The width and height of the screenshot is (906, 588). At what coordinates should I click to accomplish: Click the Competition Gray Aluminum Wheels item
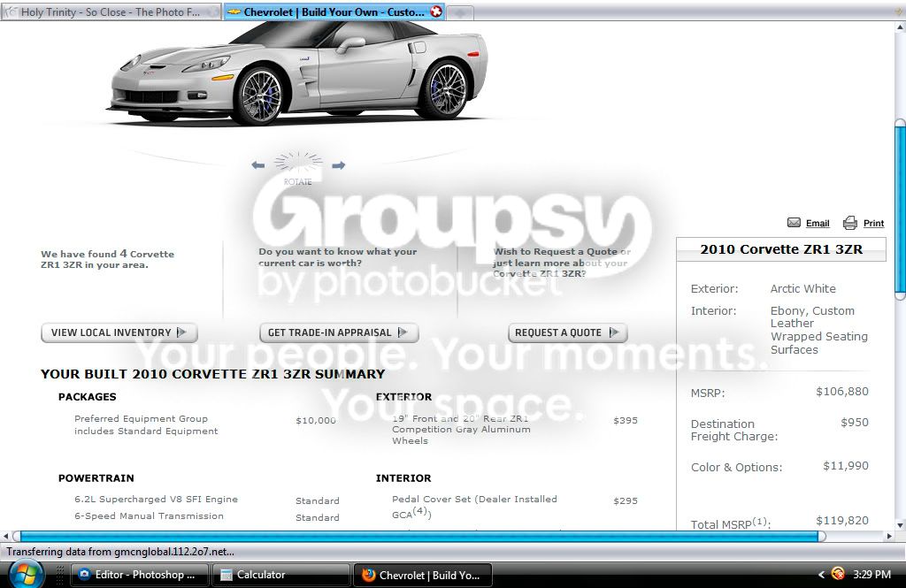click(461, 429)
